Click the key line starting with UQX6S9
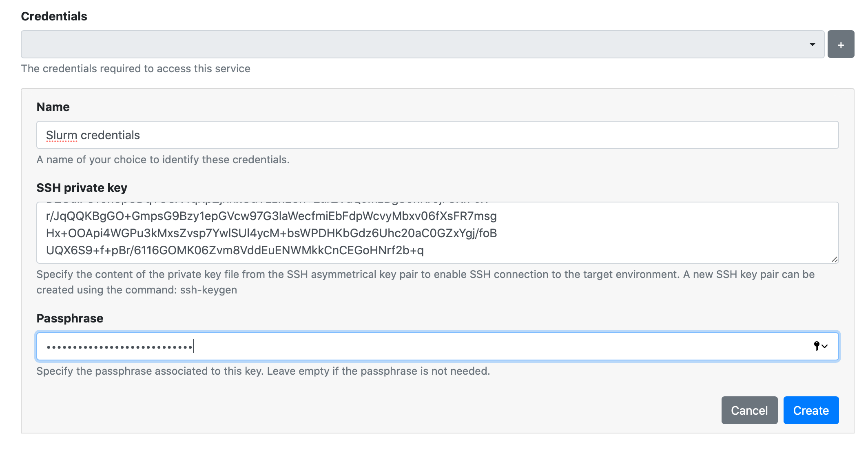The image size is (868, 449). point(235,250)
